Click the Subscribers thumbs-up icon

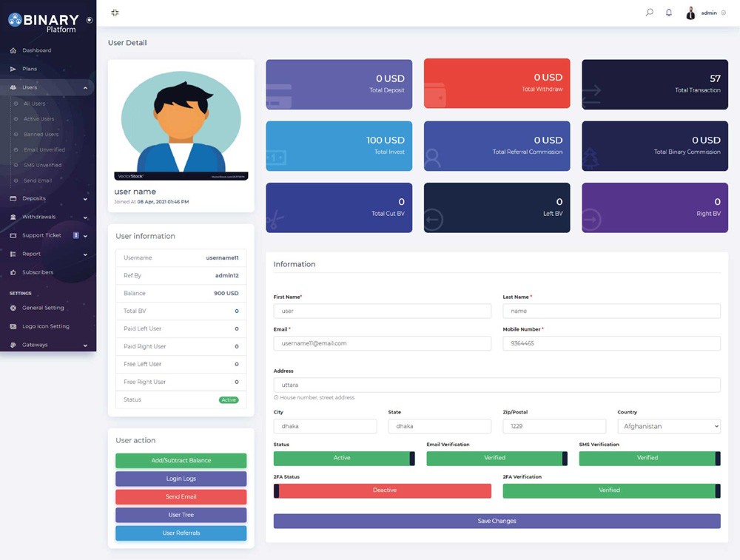(x=13, y=272)
